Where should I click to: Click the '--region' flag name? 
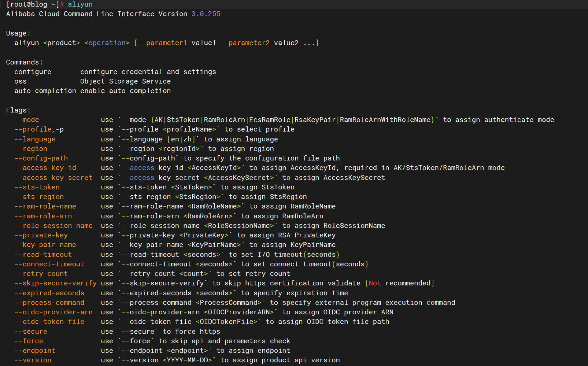pos(31,149)
